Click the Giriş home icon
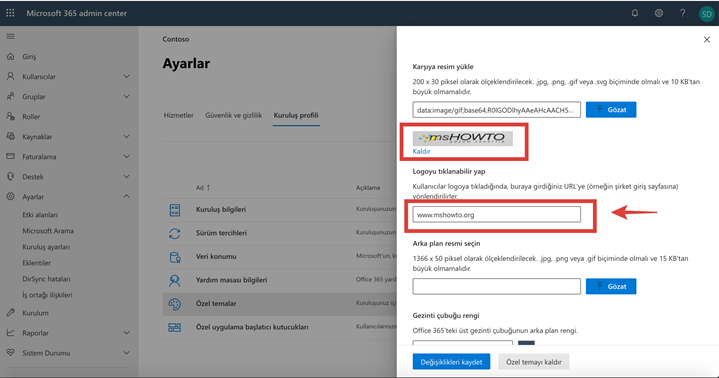This screenshot has height=378, width=719. [11, 56]
